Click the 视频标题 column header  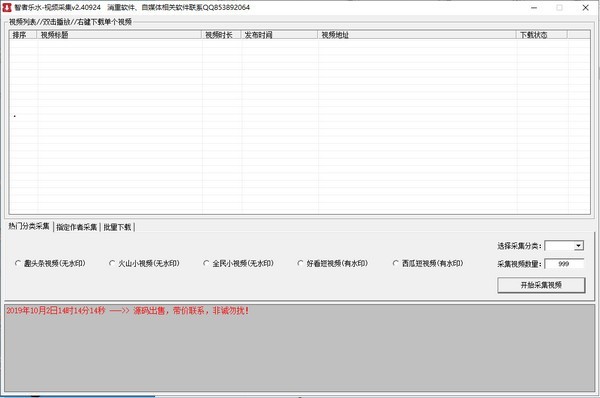(119, 35)
